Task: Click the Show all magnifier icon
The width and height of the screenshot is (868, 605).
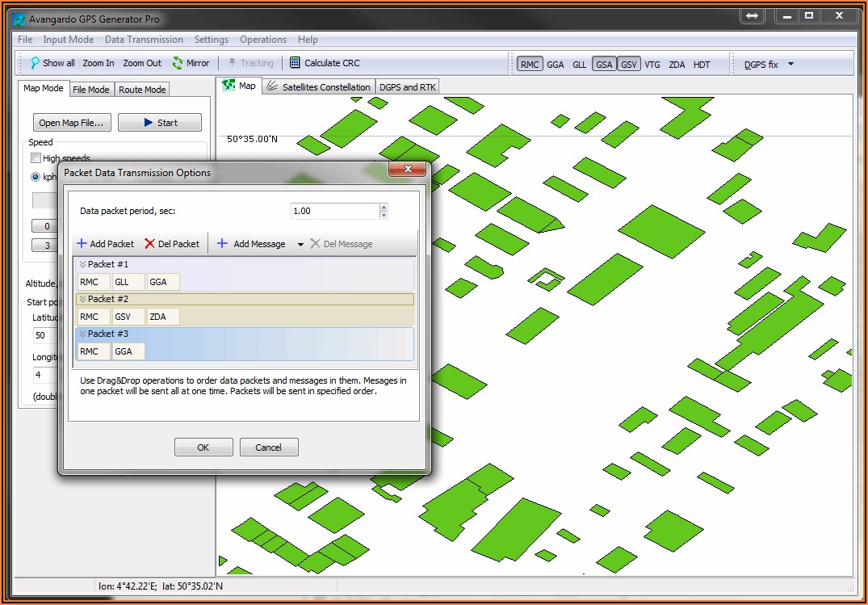Action: (x=35, y=63)
